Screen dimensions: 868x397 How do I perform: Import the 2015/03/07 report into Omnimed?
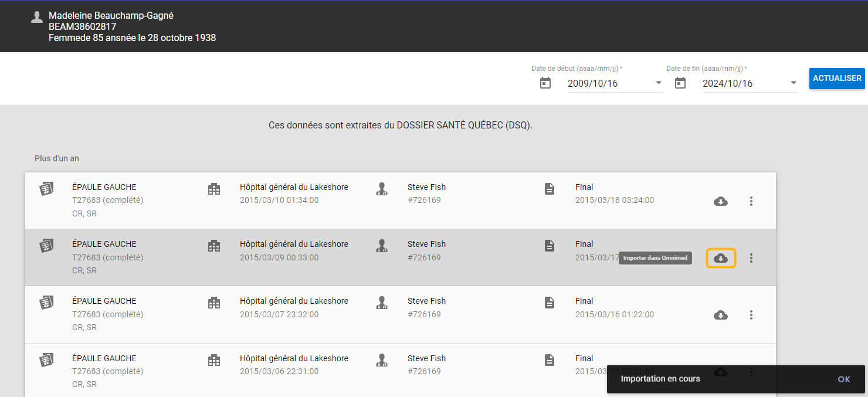tap(721, 315)
